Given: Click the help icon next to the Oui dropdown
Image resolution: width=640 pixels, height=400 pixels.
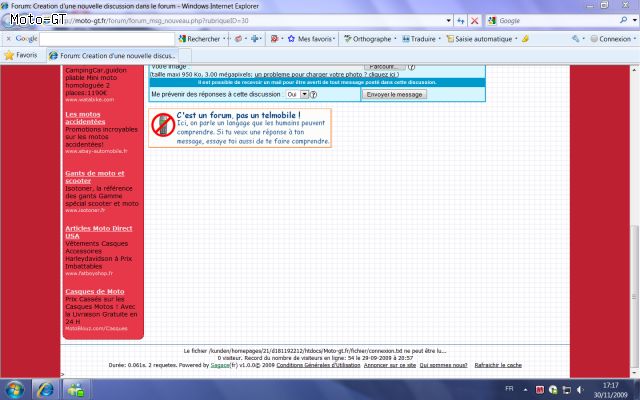Looking at the screenshot, I should click(313, 94).
